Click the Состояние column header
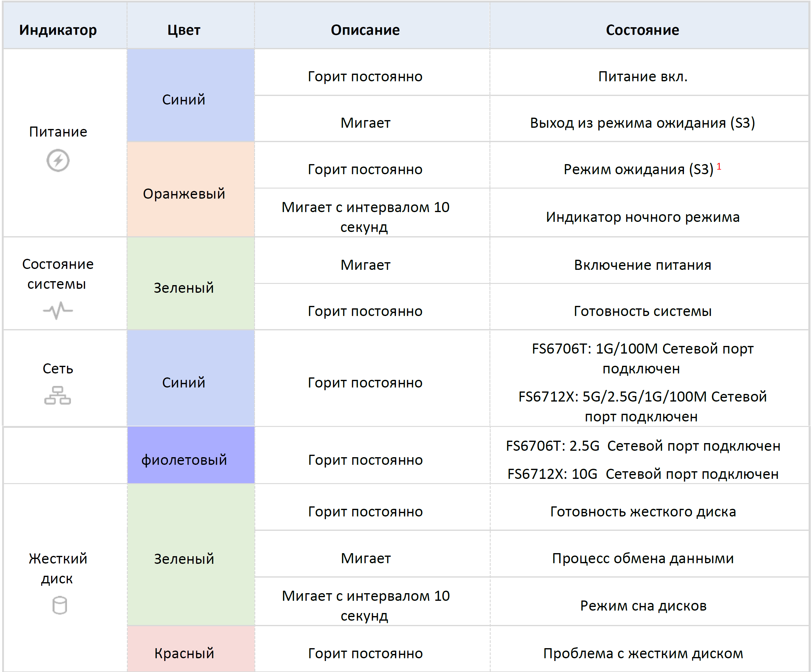This screenshot has height=672, width=812. coord(642,30)
